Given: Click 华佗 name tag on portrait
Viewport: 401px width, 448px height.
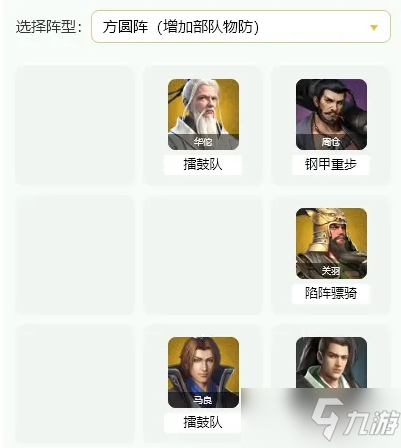Looking at the screenshot, I should coord(203,142).
